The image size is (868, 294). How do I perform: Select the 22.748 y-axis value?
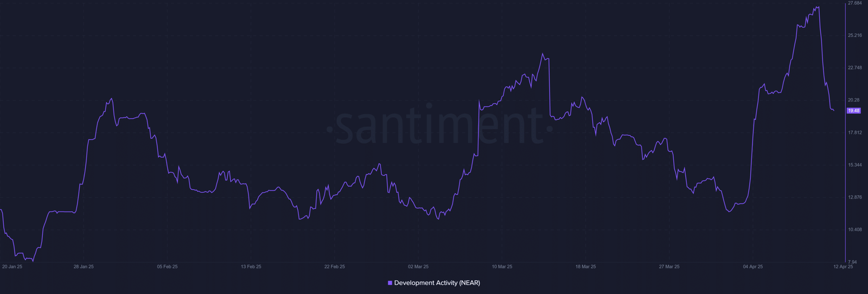(x=854, y=68)
